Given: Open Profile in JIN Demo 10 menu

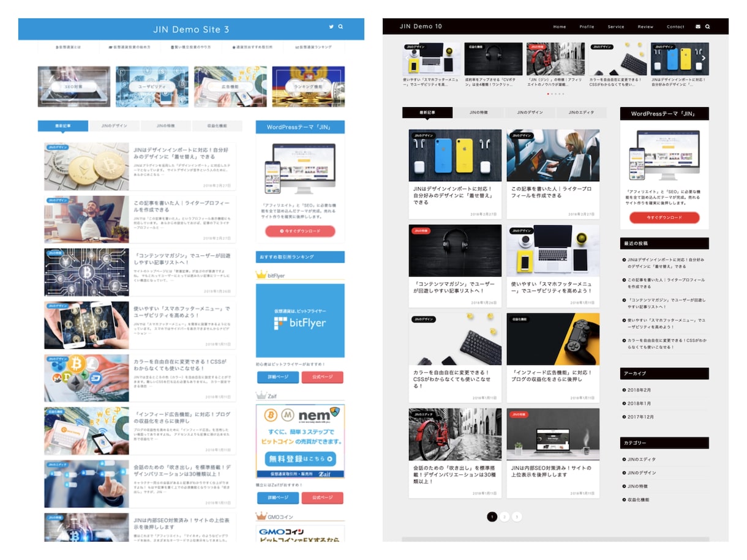Looking at the screenshot, I should [587, 27].
